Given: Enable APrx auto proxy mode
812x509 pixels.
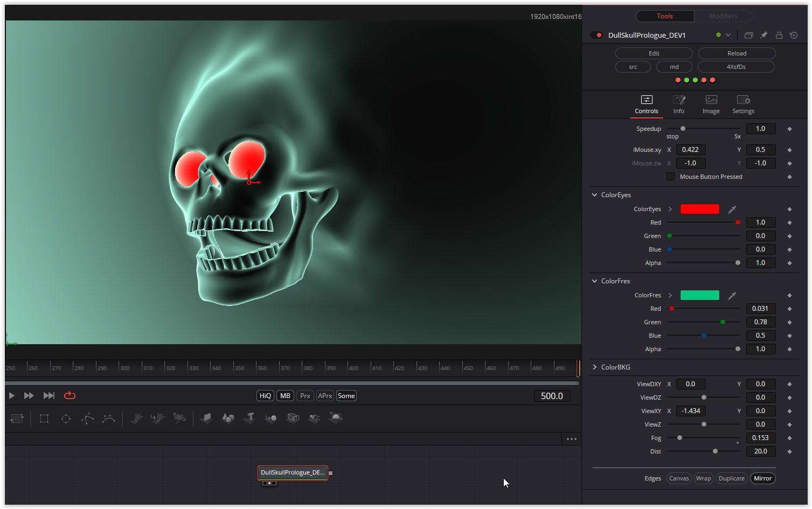Looking at the screenshot, I should tap(325, 396).
